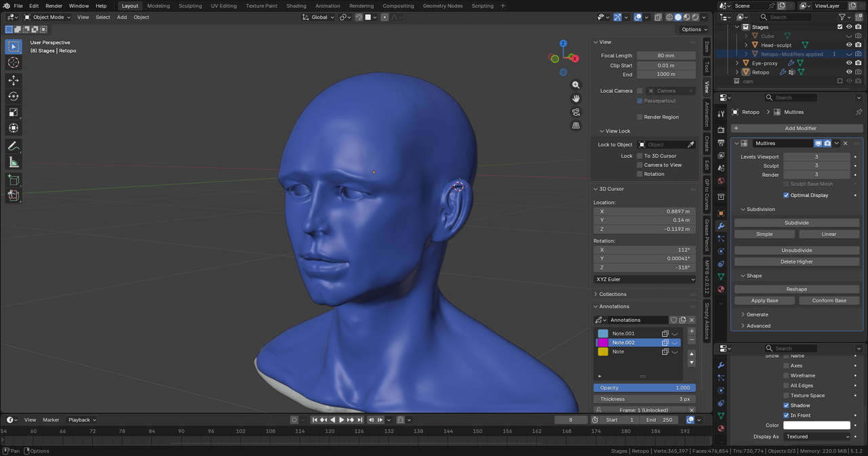The width and height of the screenshot is (868, 456).
Task: Check Lock Camera to View option
Action: (x=639, y=165)
